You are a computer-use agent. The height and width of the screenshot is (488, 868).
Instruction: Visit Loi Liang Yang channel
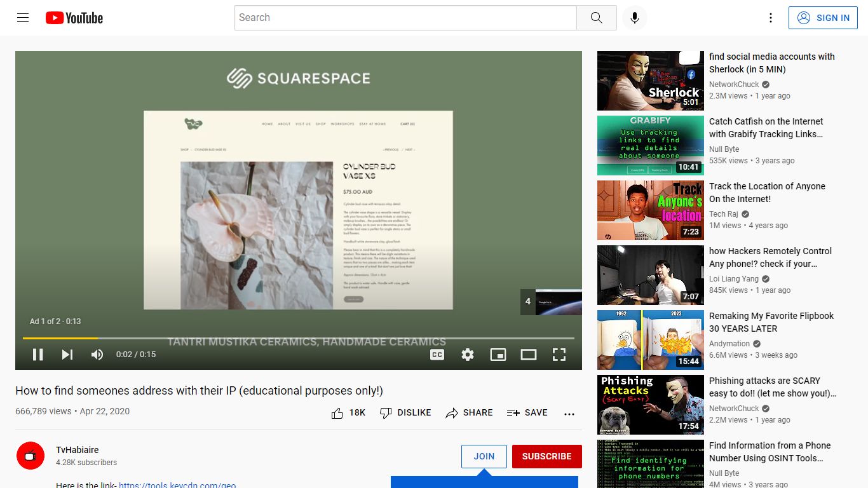tap(734, 279)
